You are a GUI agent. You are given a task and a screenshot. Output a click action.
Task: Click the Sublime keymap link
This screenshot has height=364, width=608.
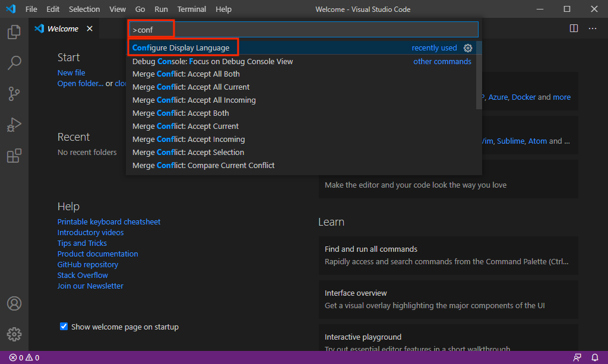coord(511,141)
